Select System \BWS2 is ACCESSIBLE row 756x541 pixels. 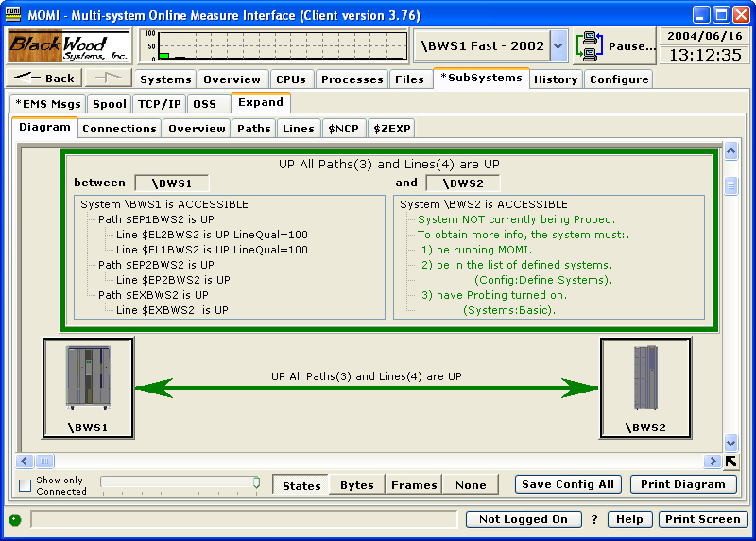(484, 204)
